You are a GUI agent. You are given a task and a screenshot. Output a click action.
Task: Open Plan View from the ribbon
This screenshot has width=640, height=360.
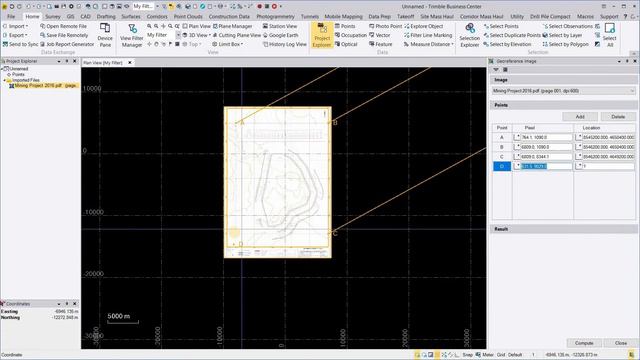point(196,26)
